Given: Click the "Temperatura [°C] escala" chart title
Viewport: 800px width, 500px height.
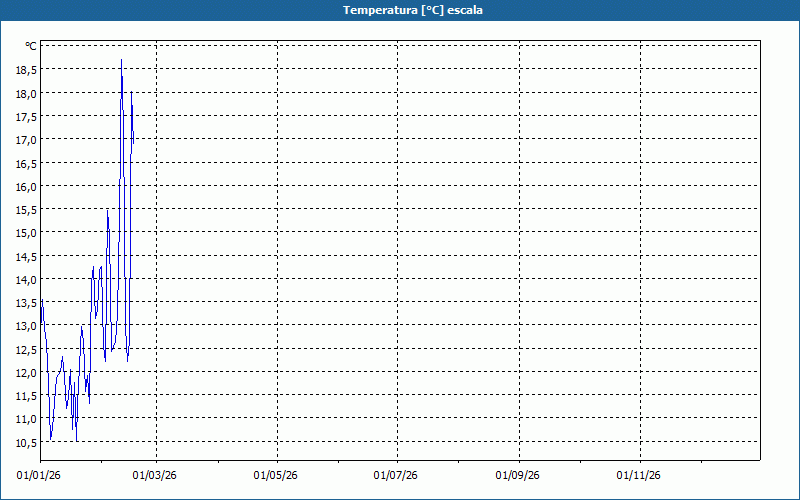Looking at the screenshot, I should 399,10.
